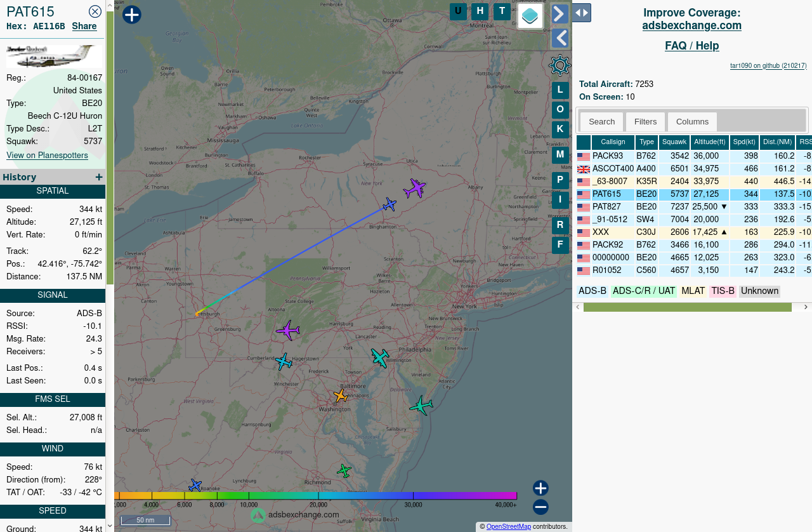Open the OpenStreetMap attribution link
The width and height of the screenshot is (812, 532).
pyautogui.click(x=509, y=527)
